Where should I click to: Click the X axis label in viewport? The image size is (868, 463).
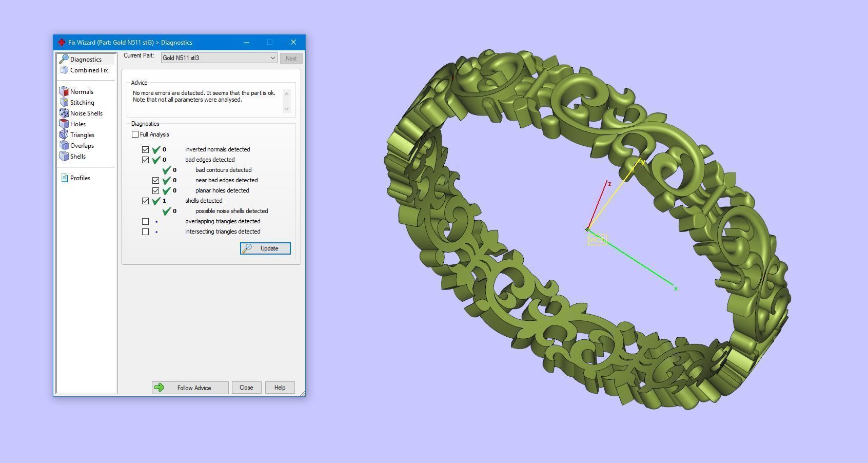676,288
